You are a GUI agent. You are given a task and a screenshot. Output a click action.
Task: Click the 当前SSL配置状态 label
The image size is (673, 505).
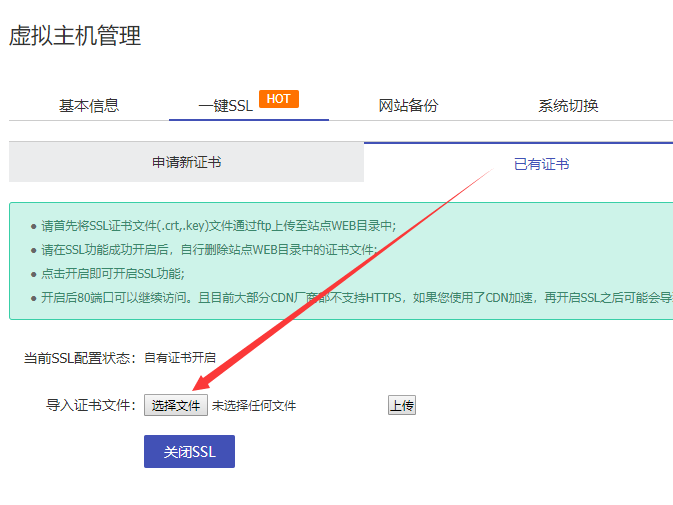click(80, 358)
